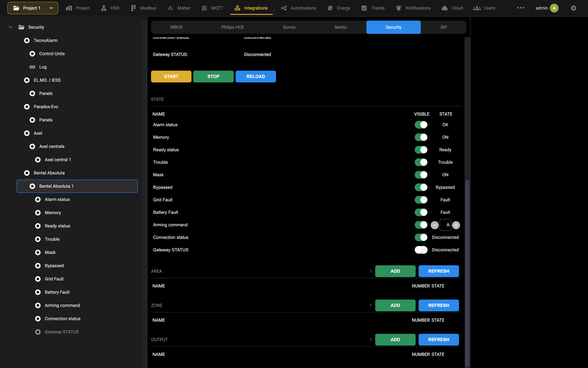Select the Bentel Absoluta parent node
Viewport: 588px width, 368px height.
pos(49,173)
